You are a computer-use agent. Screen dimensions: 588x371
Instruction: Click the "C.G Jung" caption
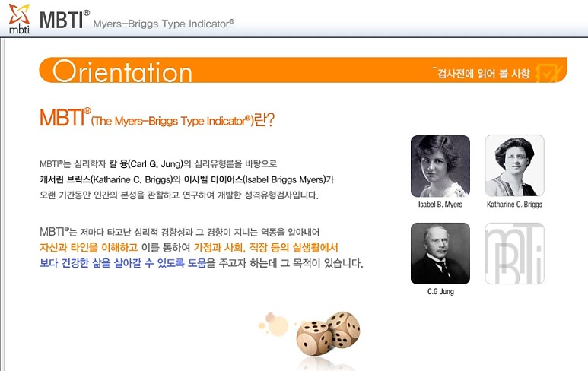(x=440, y=291)
